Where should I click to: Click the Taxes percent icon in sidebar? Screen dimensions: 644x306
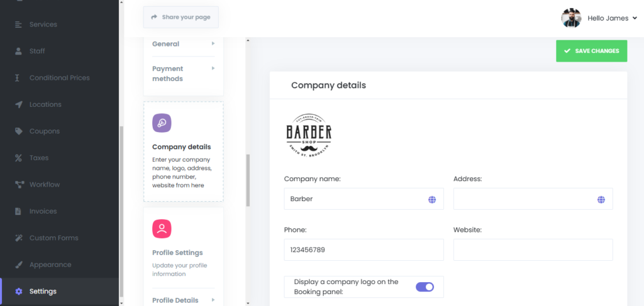click(x=18, y=158)
